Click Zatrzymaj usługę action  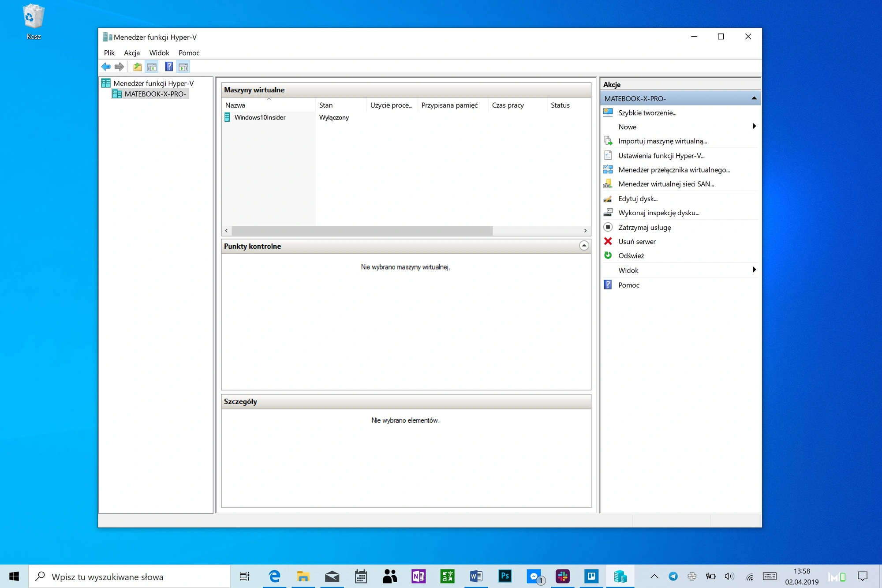click(x=645, y=227)
